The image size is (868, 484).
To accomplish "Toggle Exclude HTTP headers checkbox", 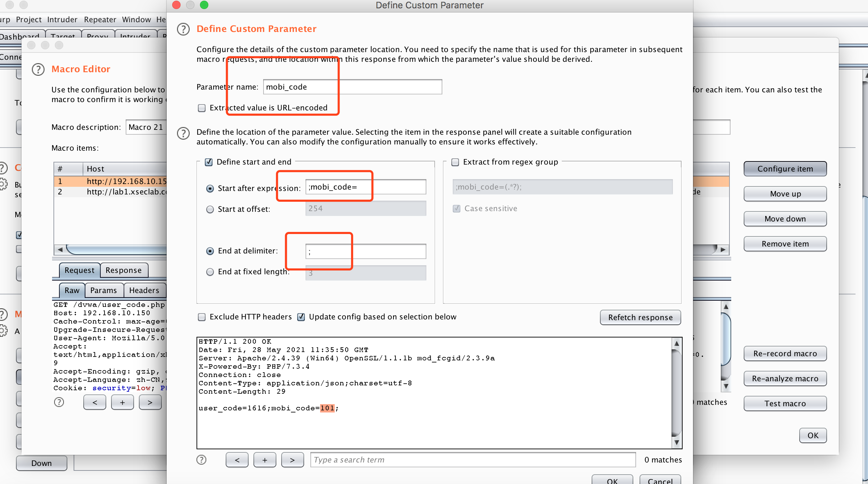I will point(202,317).
